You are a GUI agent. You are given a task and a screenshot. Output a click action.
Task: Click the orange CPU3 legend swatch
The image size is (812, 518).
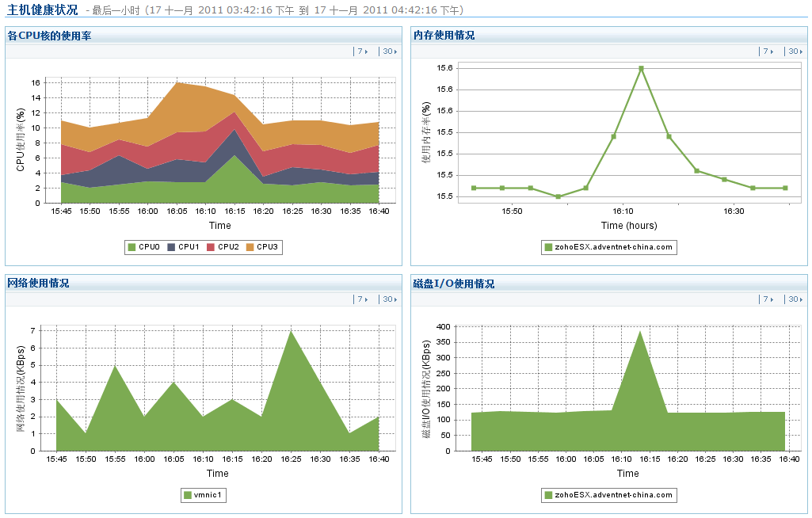(x=250, y=247)
